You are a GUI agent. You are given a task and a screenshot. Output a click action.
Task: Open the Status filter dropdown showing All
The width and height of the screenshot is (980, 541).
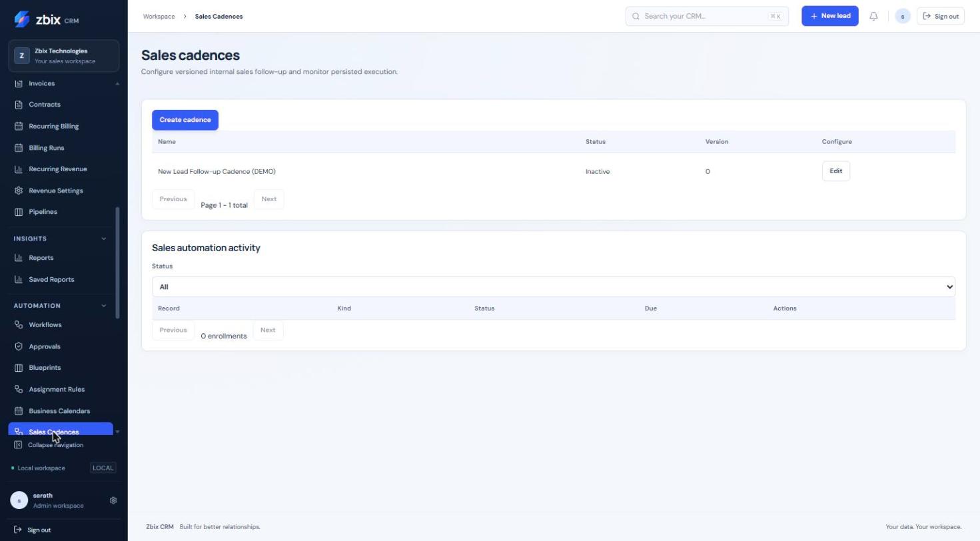tap(554, 286)
